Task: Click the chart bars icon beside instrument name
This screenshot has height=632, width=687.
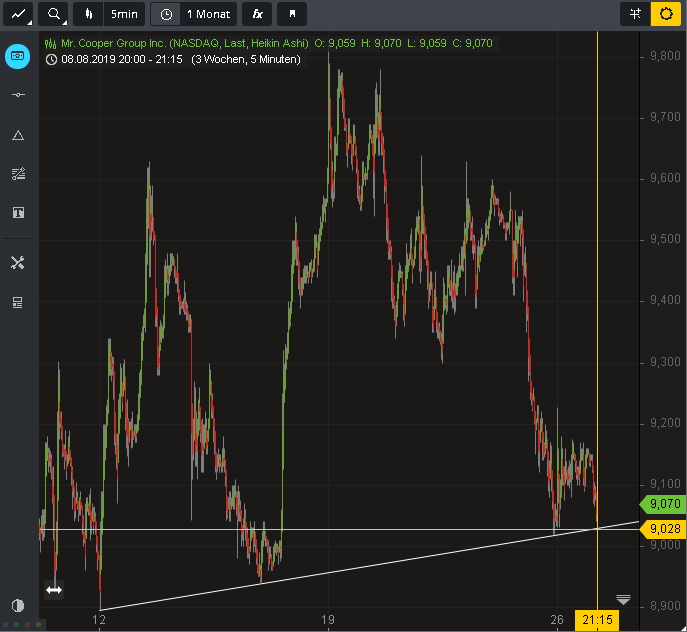Action: pos(50,44)
